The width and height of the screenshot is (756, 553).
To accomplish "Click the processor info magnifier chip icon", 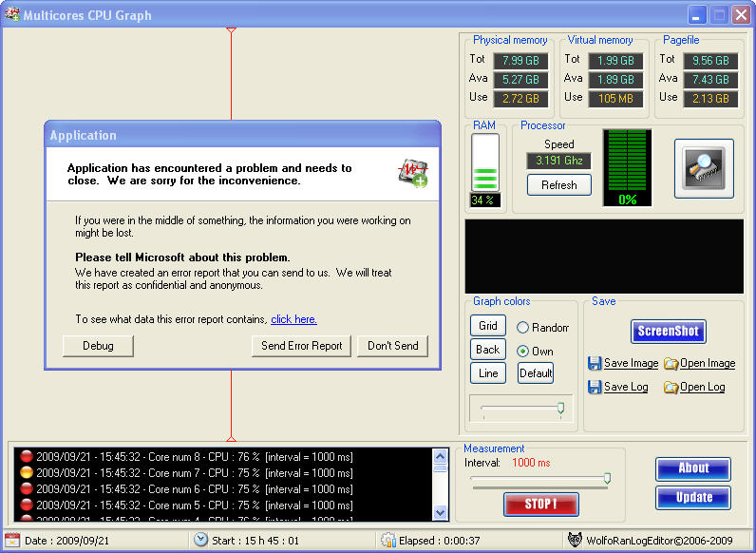I will point(704,168).
